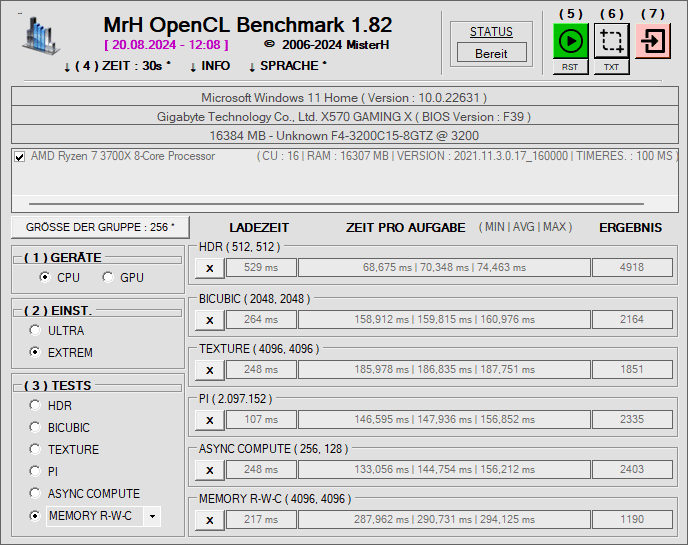Select the HDR test radio button

[x=35, y=405]
